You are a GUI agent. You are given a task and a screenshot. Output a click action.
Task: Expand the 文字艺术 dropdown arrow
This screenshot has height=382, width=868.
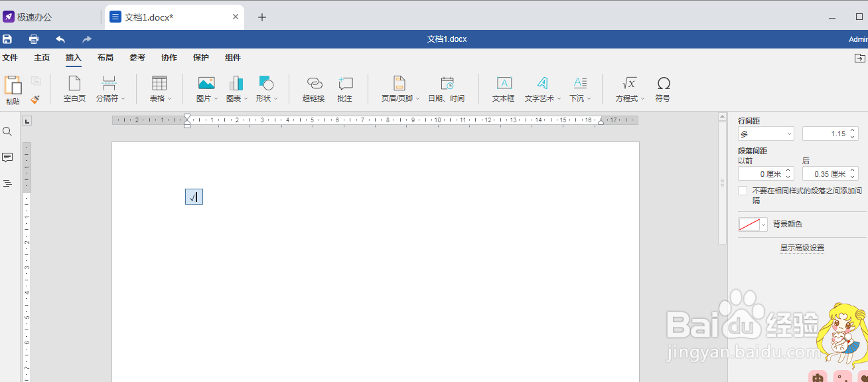coord(559,99)
